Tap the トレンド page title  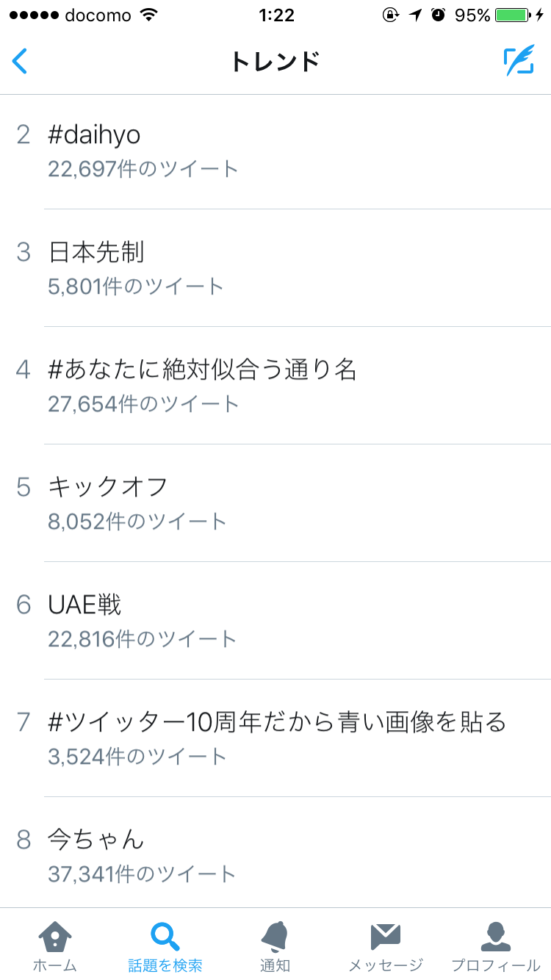coord(275,62)
